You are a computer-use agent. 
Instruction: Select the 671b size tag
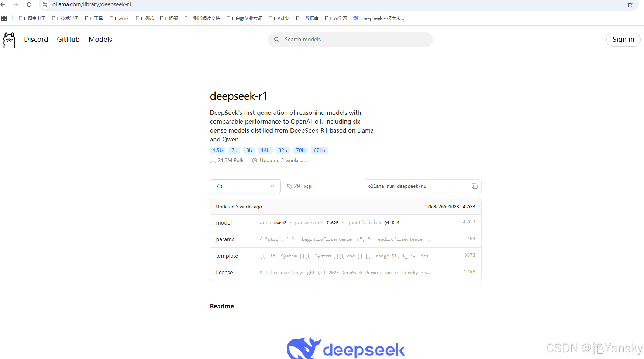pos(319,150)
